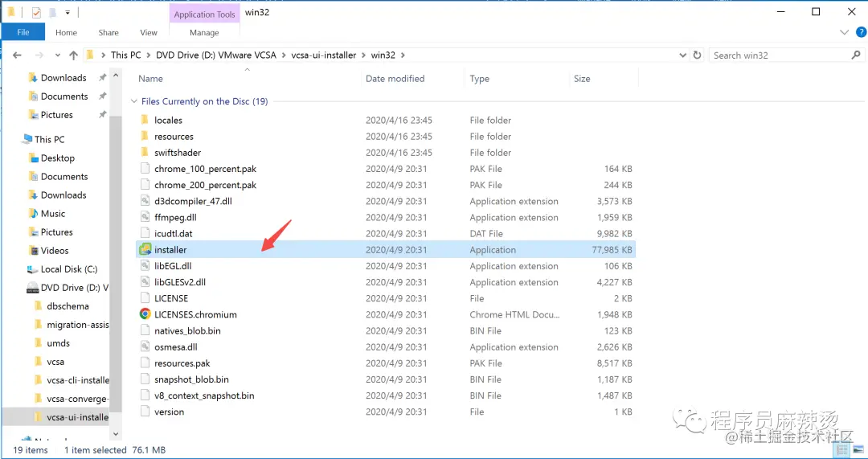Click the Forward navigation arrow
This screenshot has height=459, width=868.
(39, 55)
